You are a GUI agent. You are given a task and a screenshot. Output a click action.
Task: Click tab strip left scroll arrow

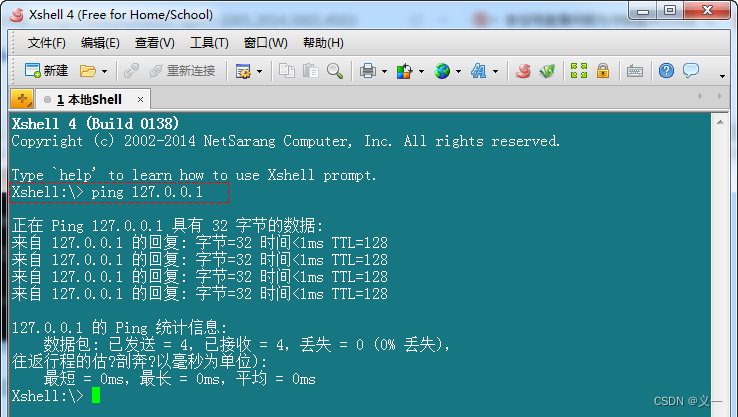pyautogui.click(x=699, y=96)
